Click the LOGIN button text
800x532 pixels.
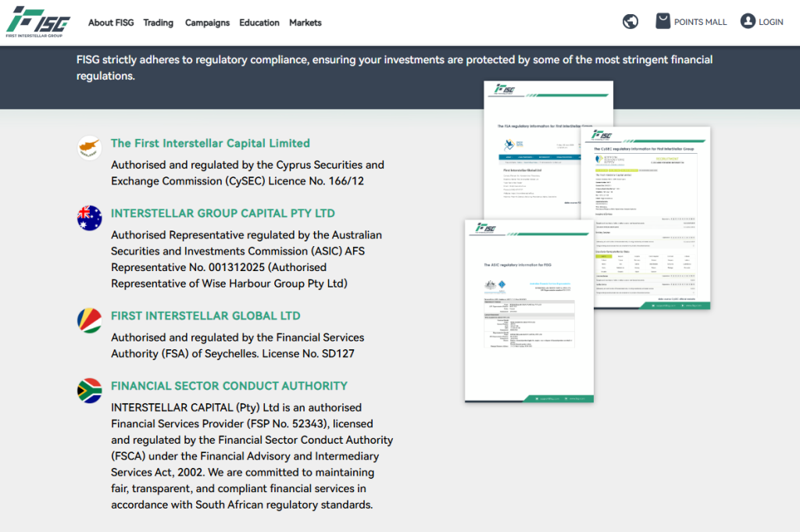[770, 22]
